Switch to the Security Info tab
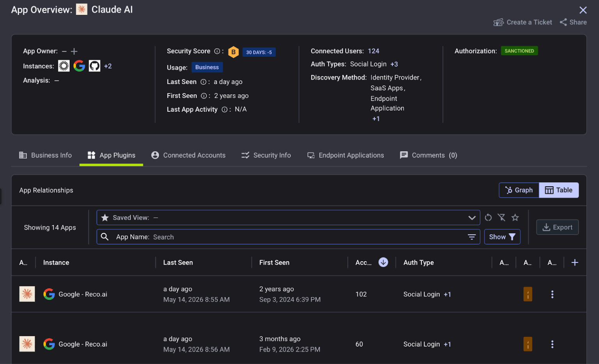The width and height of the screenshot is (599, 364). pos(266,155)
